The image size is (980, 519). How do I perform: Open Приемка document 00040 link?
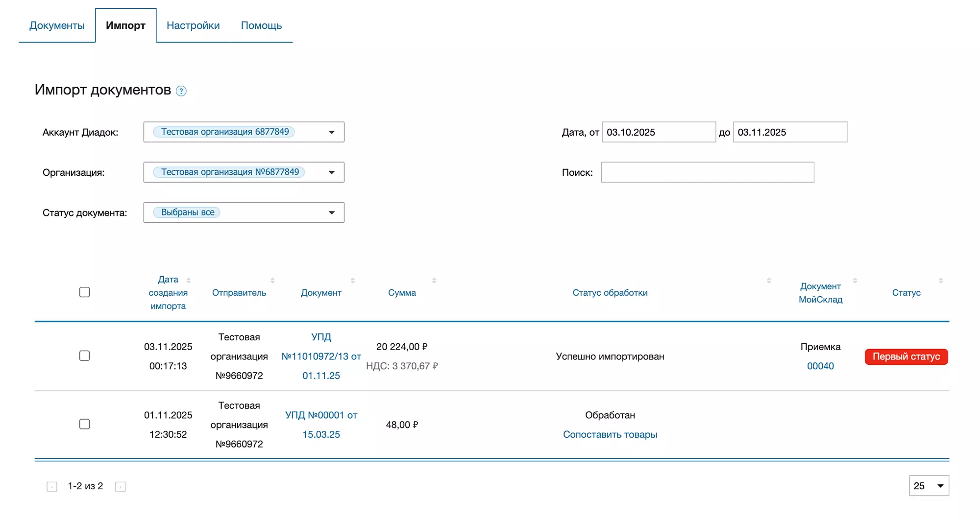coord(820,366)
